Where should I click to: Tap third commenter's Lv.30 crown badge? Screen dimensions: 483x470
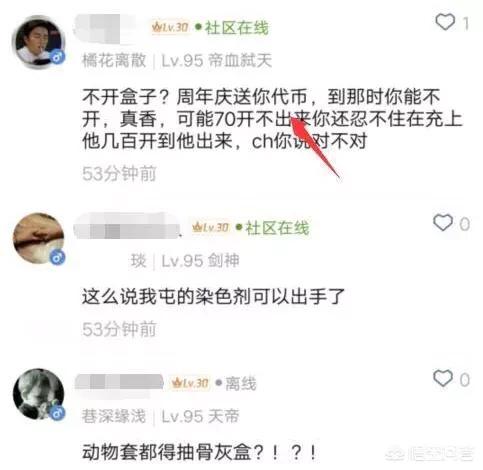[190, 383]
